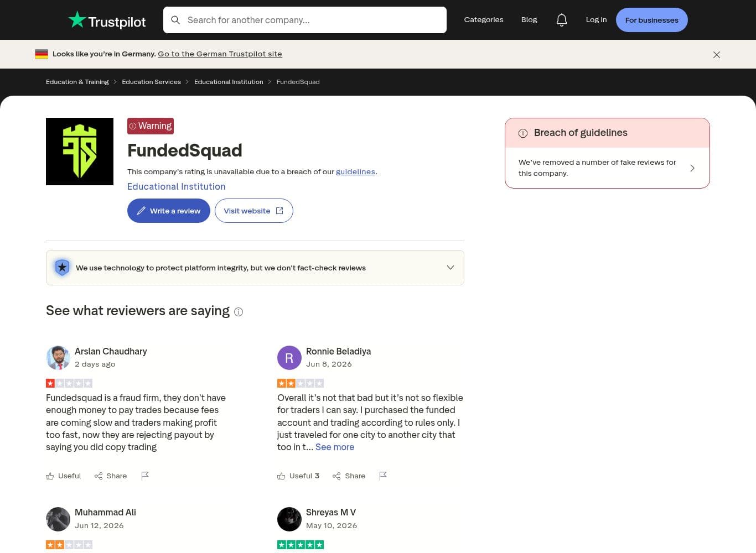This screenshot has height=553, width=756.
Task: Open Arslan Chaudhary's profile picture
Action: (x=58, y=358)
